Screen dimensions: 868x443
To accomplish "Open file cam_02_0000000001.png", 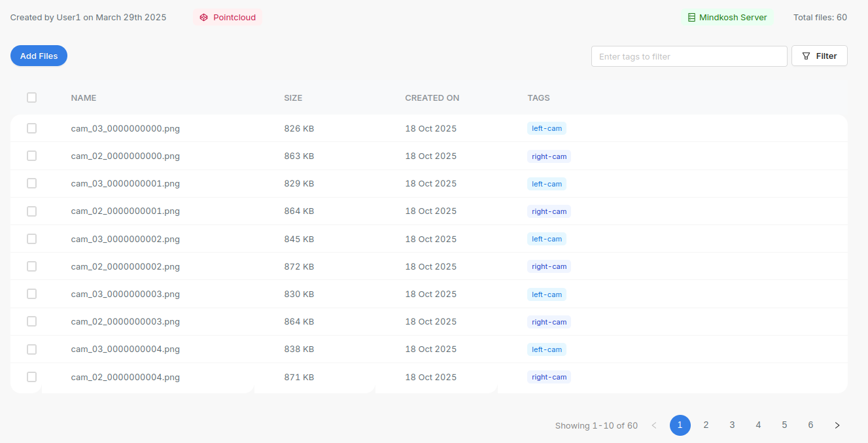I will [x=125, y=211].
